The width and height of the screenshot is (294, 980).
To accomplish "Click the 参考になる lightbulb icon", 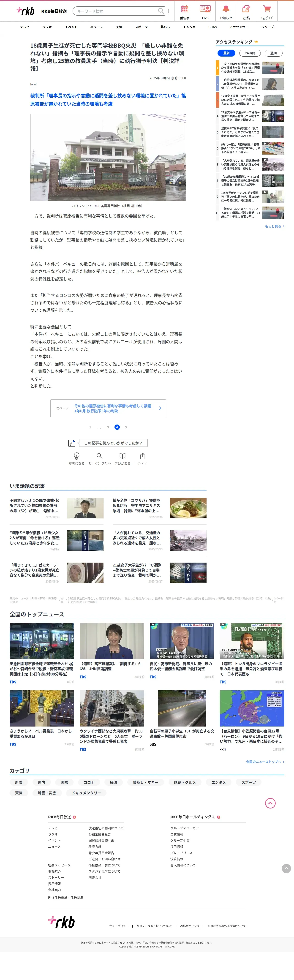I will (x=76, y=456).
